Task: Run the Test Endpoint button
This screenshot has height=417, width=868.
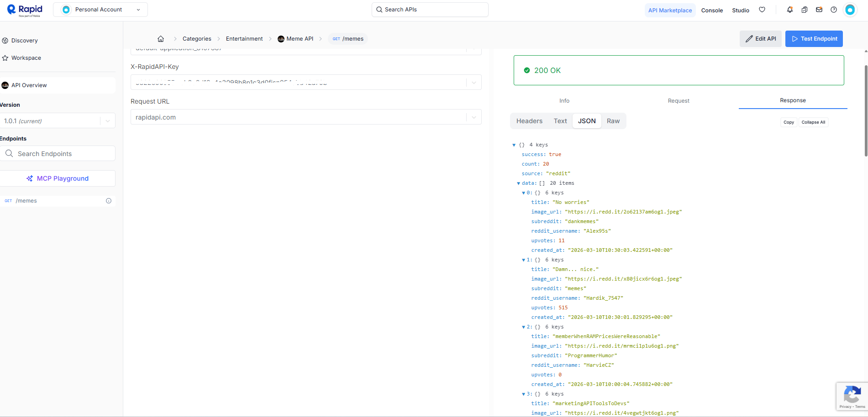Action: [x=814, y=39]
